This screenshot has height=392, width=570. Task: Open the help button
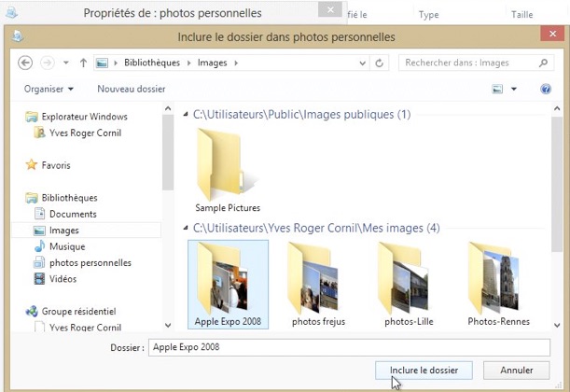(x=546, y=89)
